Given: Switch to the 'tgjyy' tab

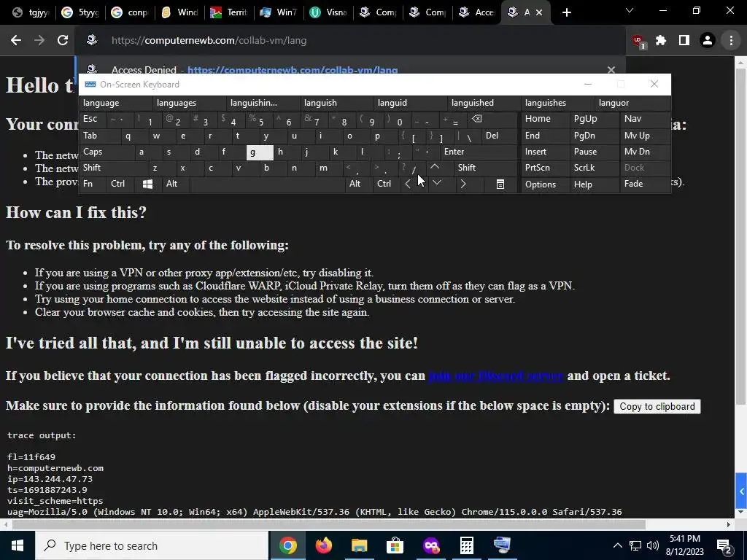Looking at the screenshot, I should 31,12.
